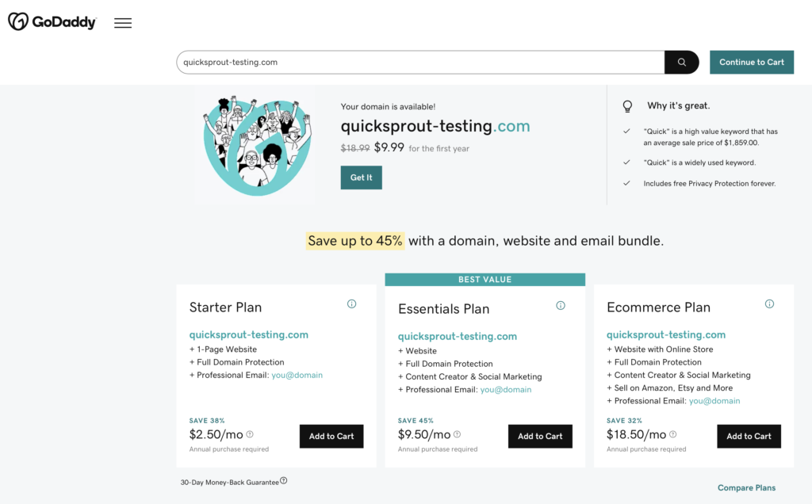Add Ecommerce Plan to cart
The height and width of the screenshot is (504, 812).
tap(749, 436)
